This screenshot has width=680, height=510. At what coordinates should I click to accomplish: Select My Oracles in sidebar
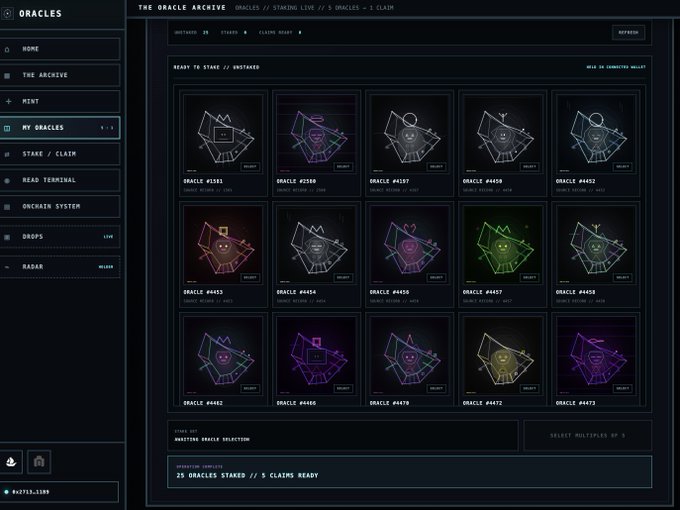tap(60, 128)
